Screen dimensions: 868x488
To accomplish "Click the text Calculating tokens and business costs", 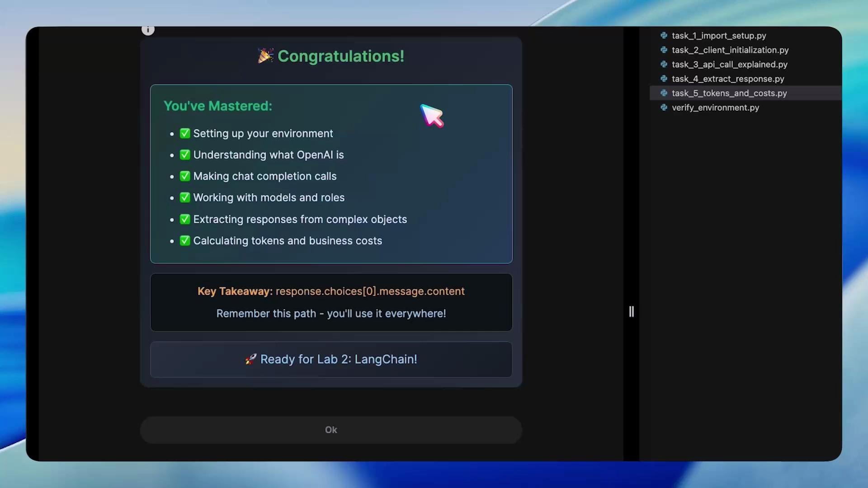I will 288,241.
